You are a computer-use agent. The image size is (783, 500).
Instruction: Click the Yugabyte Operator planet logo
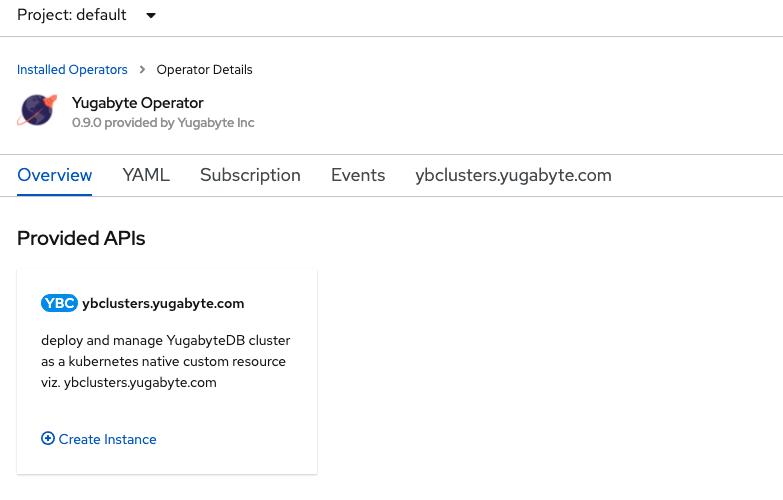pyautogui.click(x=38, y=110)
